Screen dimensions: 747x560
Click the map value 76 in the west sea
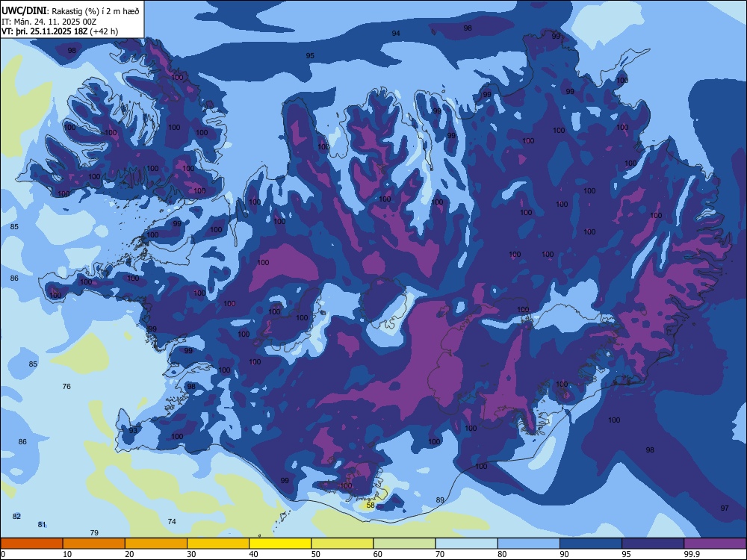[66, 386]
